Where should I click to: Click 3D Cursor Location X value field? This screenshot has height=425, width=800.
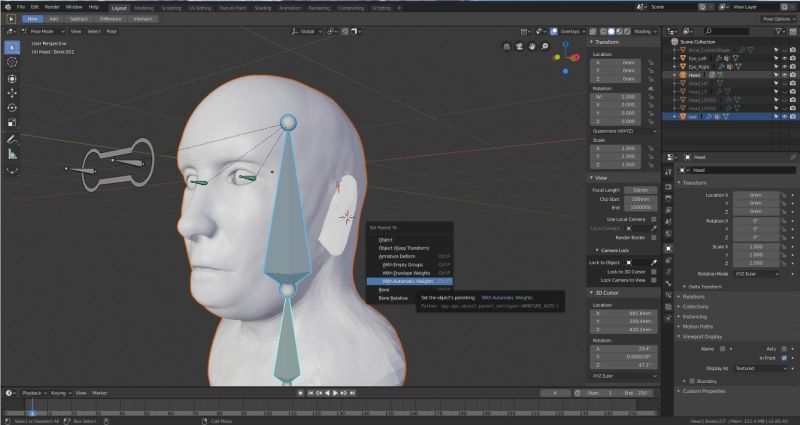coord(623,313)
